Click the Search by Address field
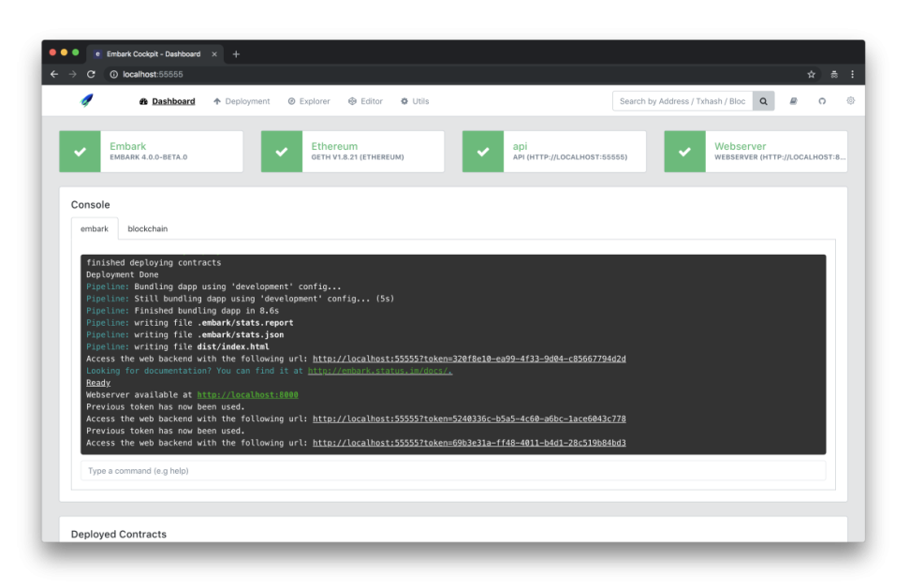The width and height of the screenshot is (910, 588). [x=681, y=100]
